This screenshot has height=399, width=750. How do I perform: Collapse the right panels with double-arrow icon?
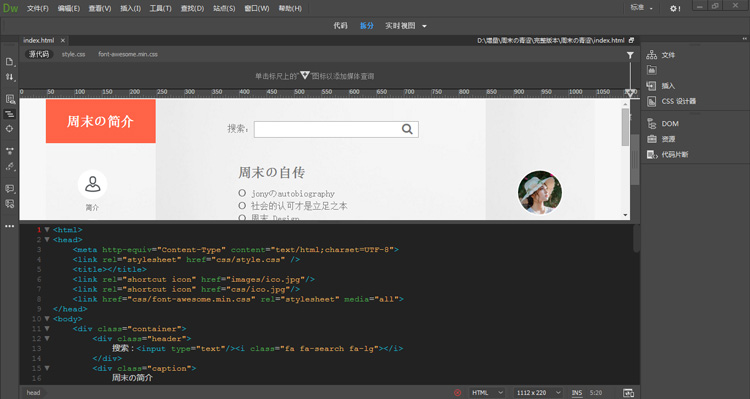(744, 39)
